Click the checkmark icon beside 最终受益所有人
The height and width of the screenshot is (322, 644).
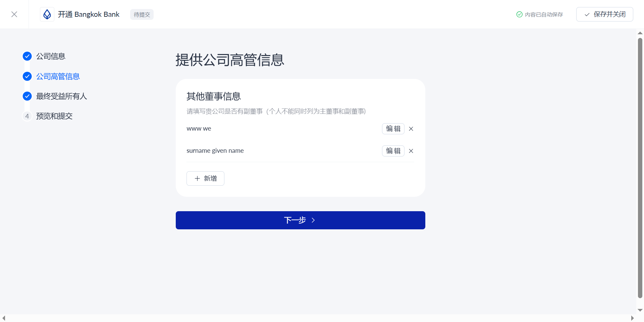(x=27, y=96)
